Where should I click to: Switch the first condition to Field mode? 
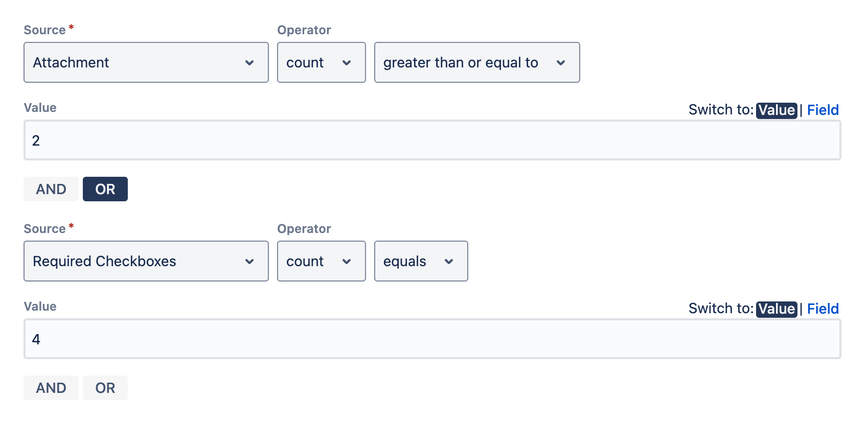point(823,110)
